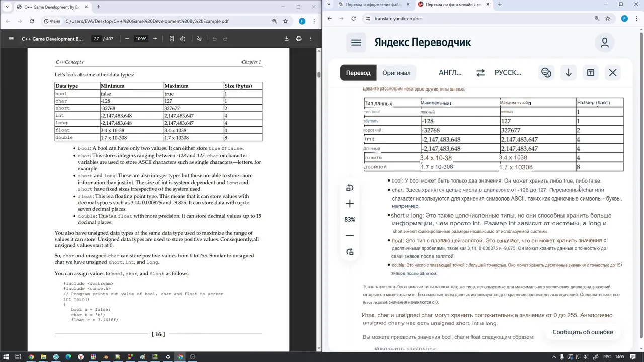Close the C++ Game Development tab
Viewport: 644px width, 362px height.
86,7
